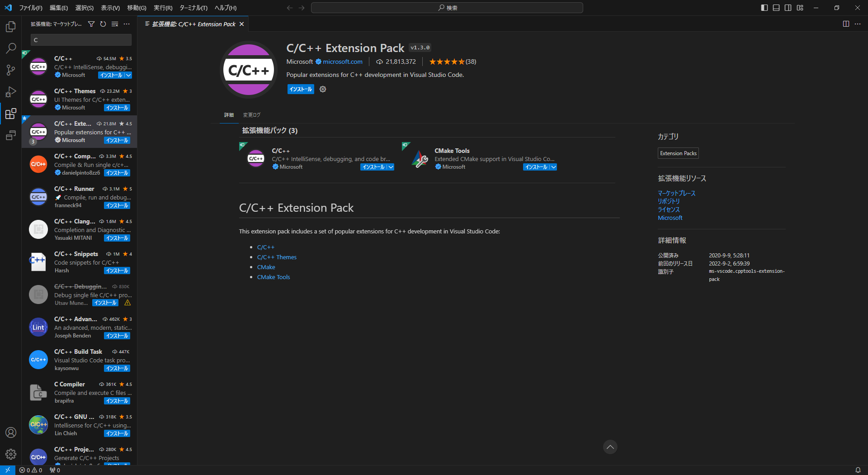Select C/C++ Compile Run extension in list
This screenshot has height=475, width=868.
click(x=79, y=164)
